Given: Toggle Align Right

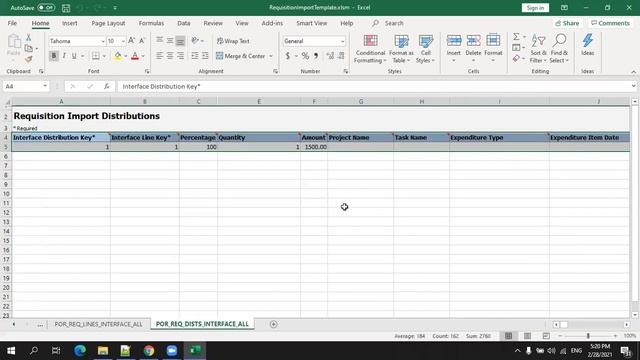Looking at the screenshot, I should pos(180,56).
